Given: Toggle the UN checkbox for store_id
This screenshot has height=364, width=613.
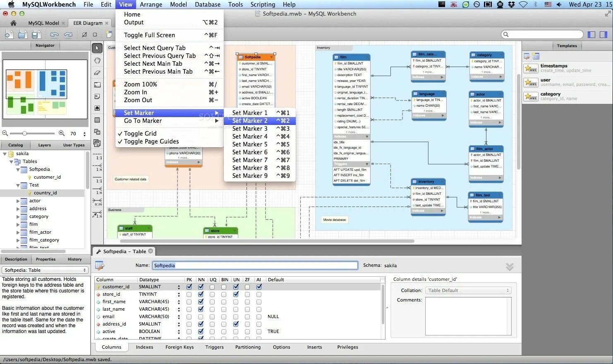Looking at the screenshot, I should [236, 294].
